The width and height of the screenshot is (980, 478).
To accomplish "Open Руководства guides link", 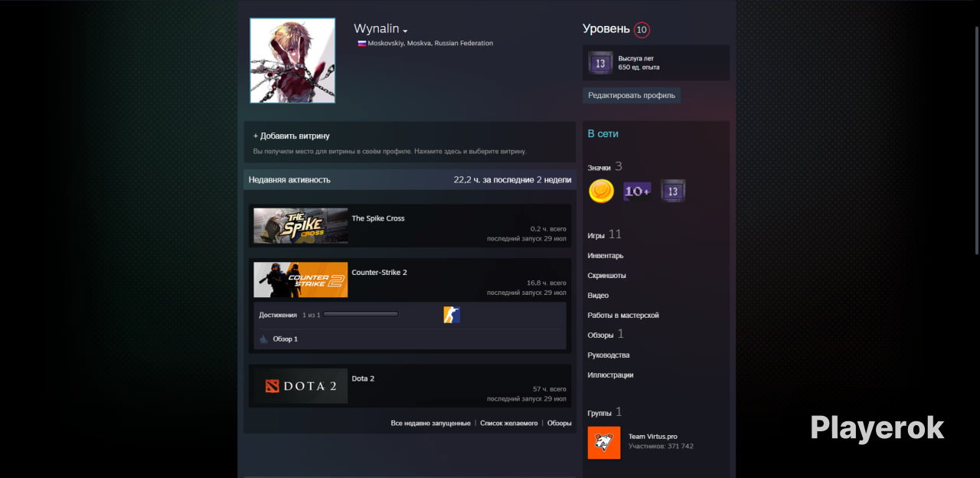I will (x=609, y=355).
